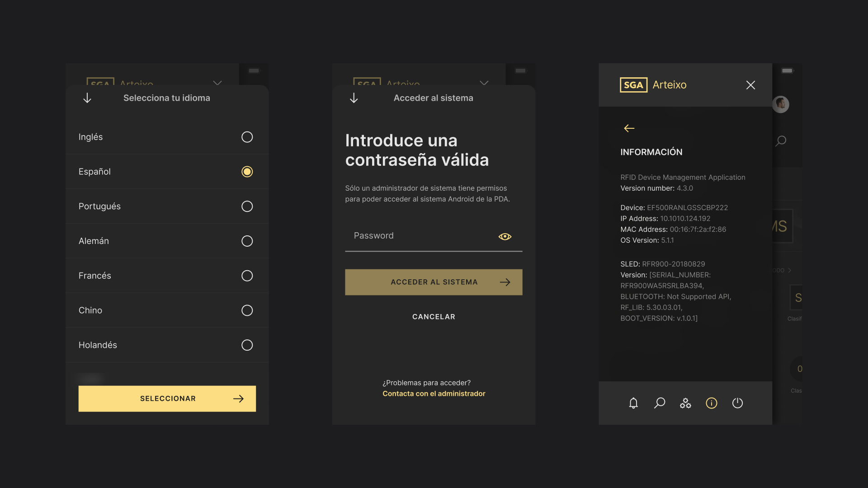The width and height of the screenshot is (868, 488).
Task: Click the notifications bell icon
Action: pyautogui.click(x=633, y=403)
